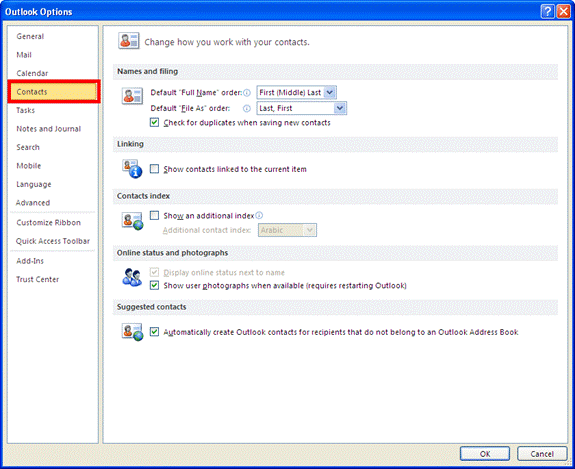Click the Suggested contacts globe icon

pyautogui.click(x=132, y=332)
